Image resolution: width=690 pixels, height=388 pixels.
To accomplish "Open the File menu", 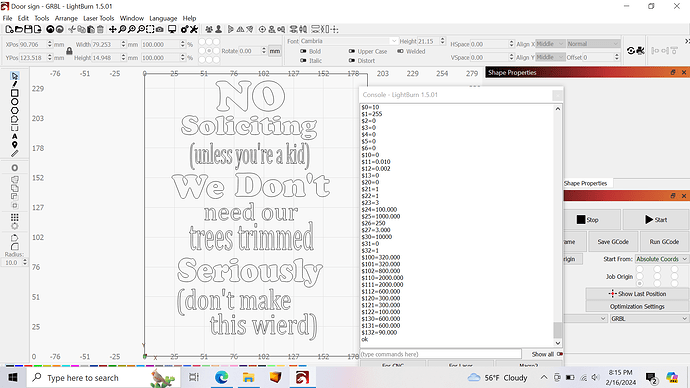I will (7, 18).
